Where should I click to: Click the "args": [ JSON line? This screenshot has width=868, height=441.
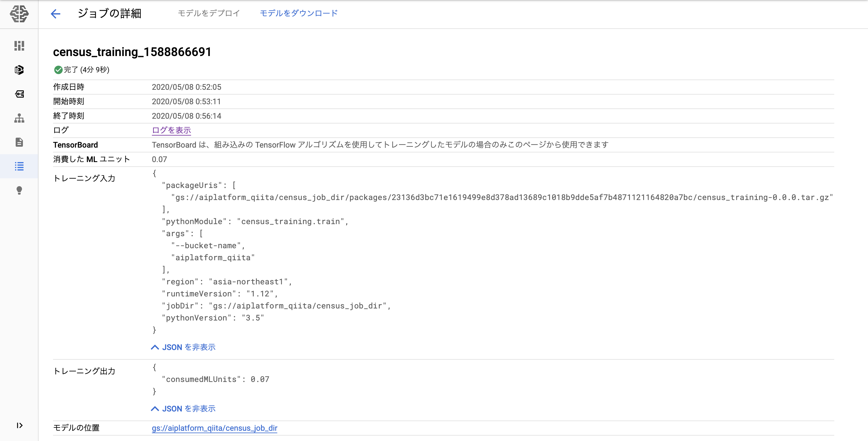coord(182,234)
